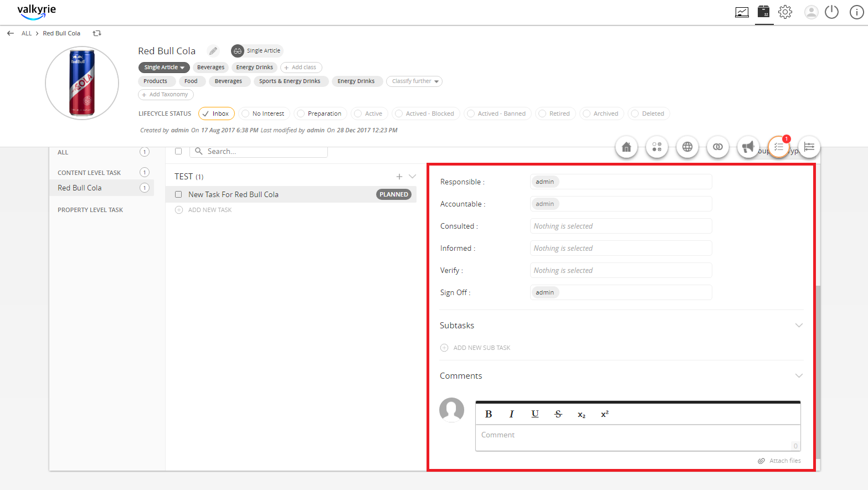Add a new task group with plus icon
This screenshot has width=868, height=490.
click(399, 177)
